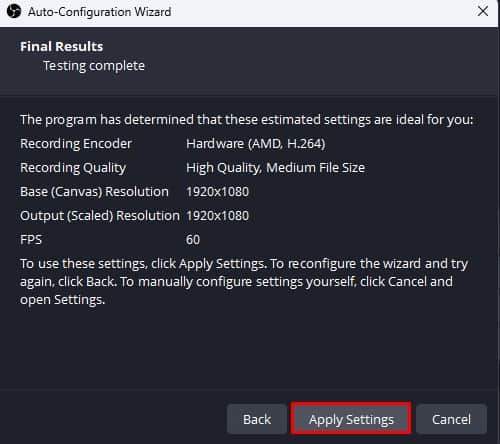Click the Recording Quality label

(x=73, y=168)
